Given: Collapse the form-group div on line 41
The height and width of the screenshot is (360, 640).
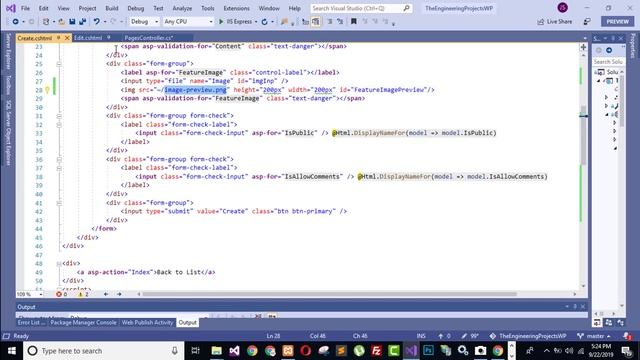Looking at the screenshot, I should [x=59, y=203].
